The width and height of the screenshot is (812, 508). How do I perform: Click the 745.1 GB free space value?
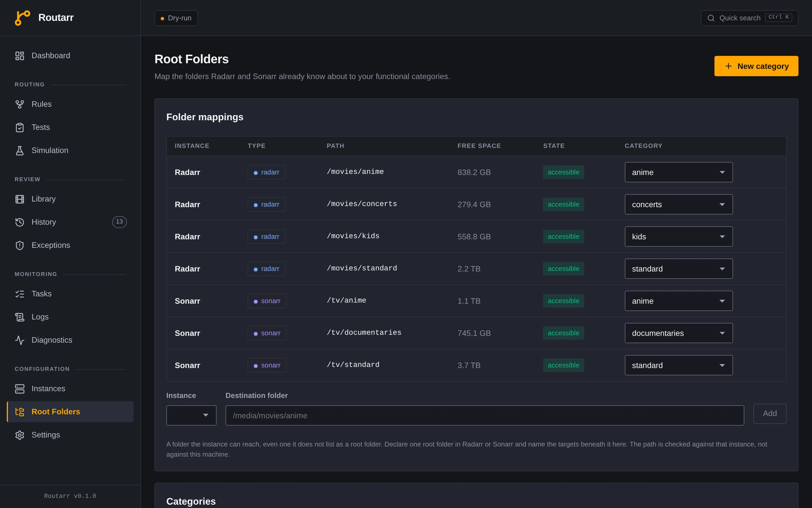click(474, 333)
